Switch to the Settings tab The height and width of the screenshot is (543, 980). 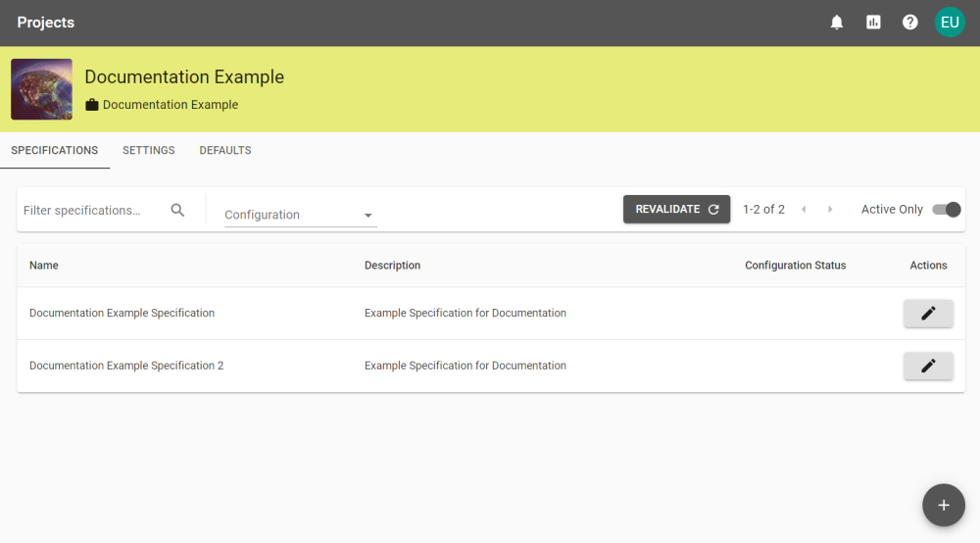click(x=149, y=151)
